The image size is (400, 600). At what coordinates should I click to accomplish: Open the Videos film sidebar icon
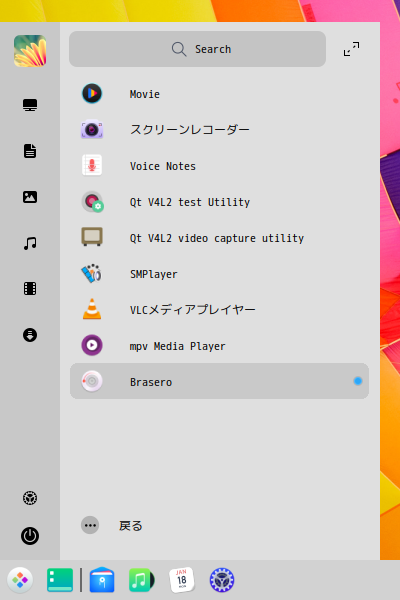point(30,289)
